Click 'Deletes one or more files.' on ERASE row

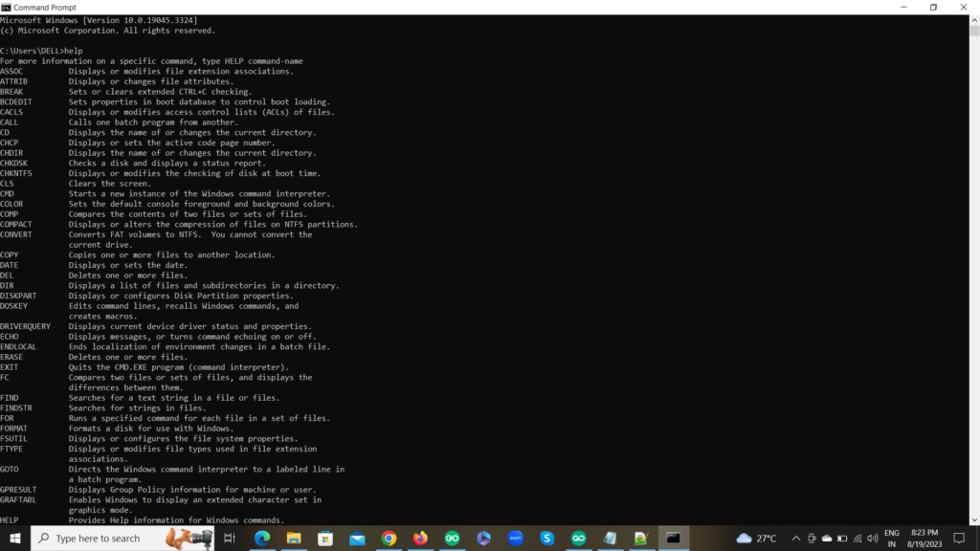point(128,357)
